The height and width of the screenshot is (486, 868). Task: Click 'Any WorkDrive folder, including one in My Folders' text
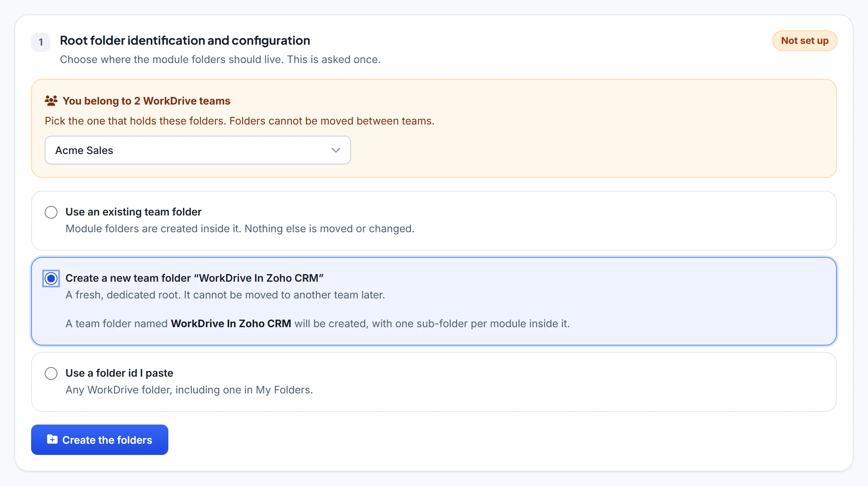[x=189, y=390]
